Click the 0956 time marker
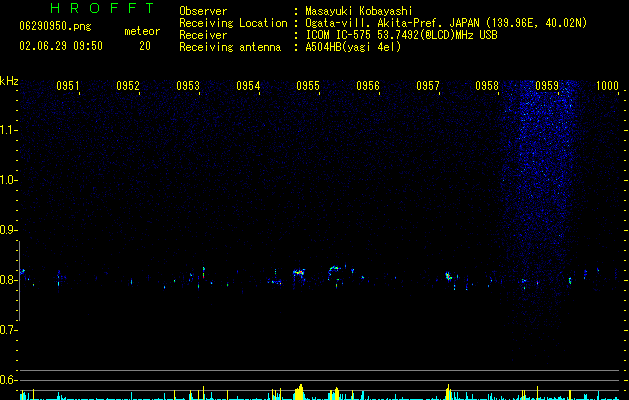The width and height of the screenshot is (629, 400). 368,86
